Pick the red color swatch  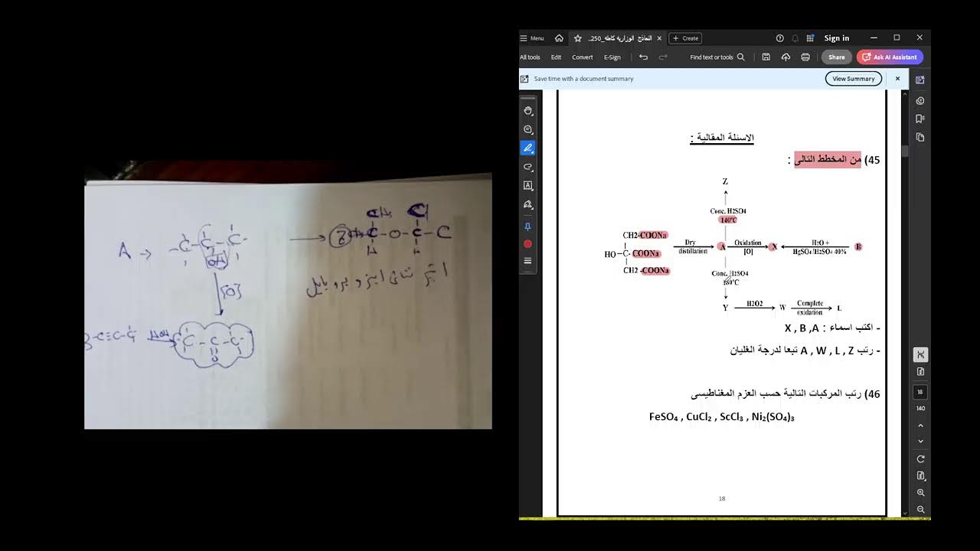[x=528, y=244]
